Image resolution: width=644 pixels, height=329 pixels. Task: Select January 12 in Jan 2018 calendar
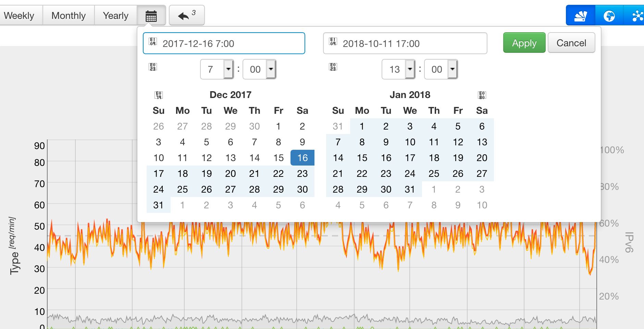tap(458, 142)
